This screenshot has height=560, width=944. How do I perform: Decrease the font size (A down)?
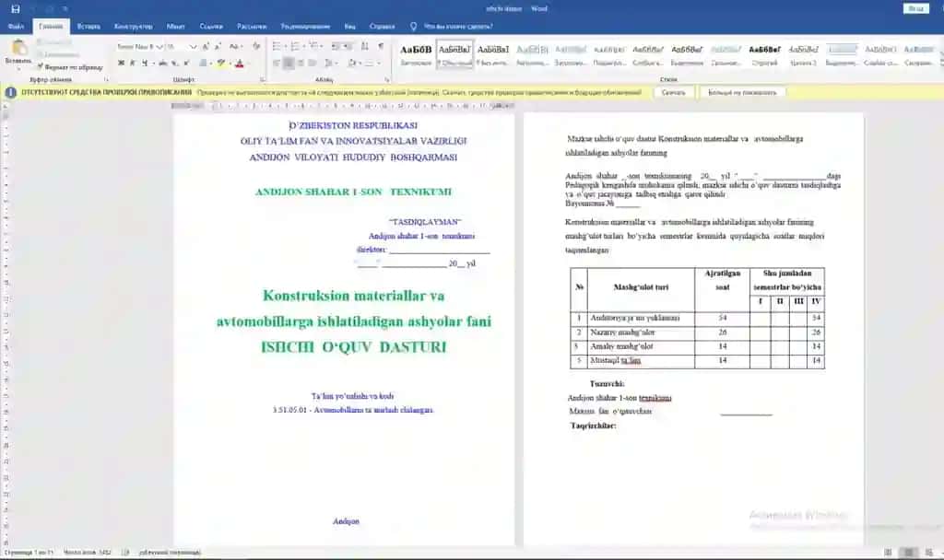tap(218, 46)
